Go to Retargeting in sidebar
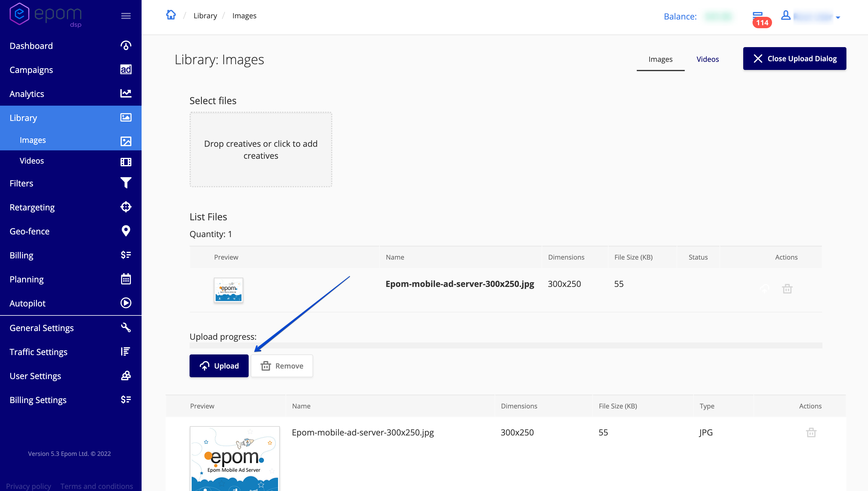This screenshot has height=491, width=868. 32,207
